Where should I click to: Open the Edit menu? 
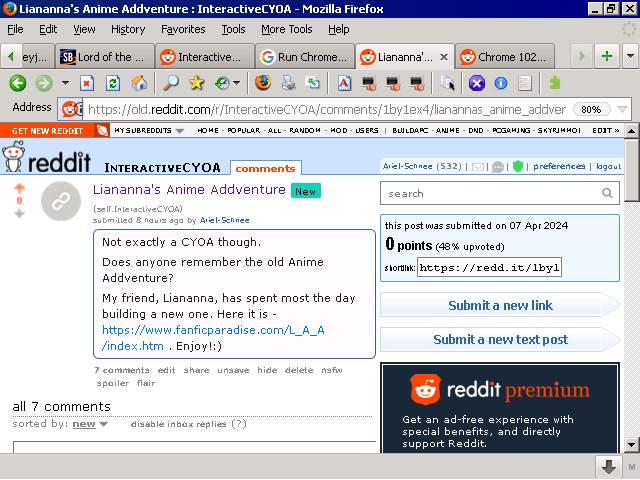(x=48, y=29)
